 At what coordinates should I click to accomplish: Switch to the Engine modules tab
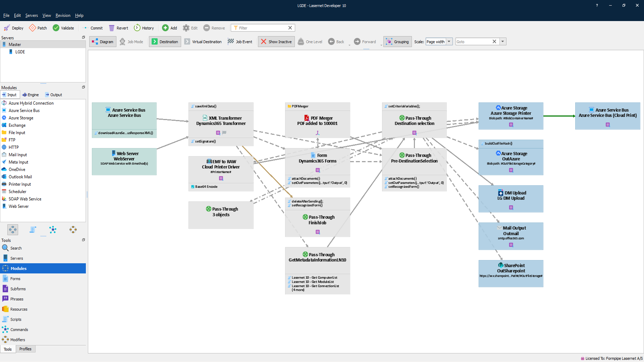click(x=31, y=95)
